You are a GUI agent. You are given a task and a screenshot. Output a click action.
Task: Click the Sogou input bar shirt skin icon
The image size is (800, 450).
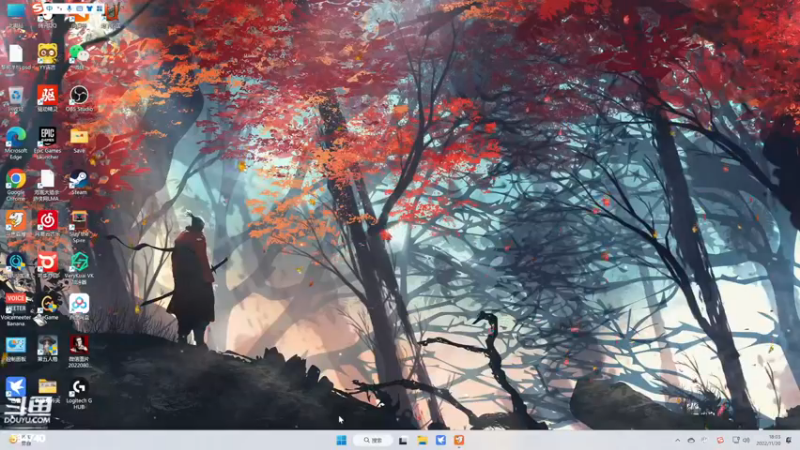[x=90, y=9]
